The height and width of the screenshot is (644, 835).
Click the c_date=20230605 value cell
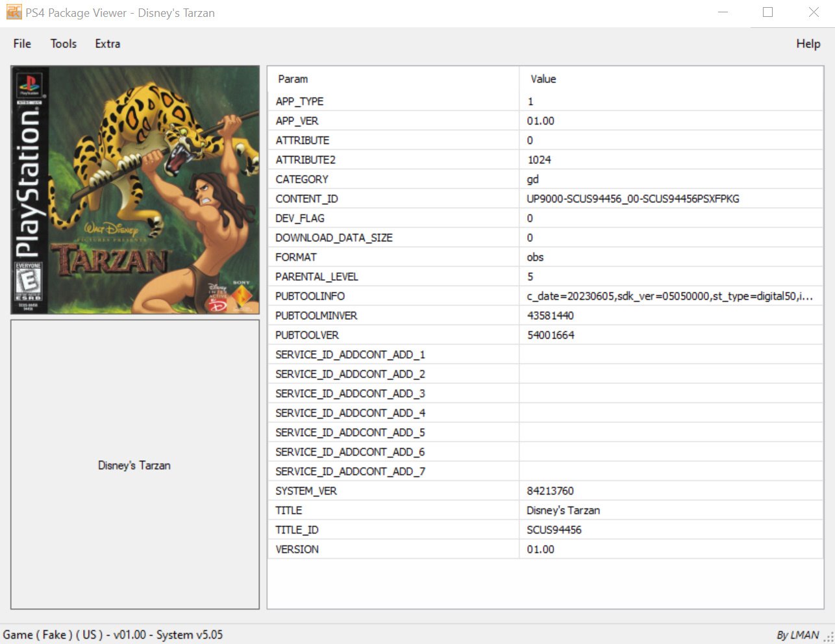tap(671, 296)
